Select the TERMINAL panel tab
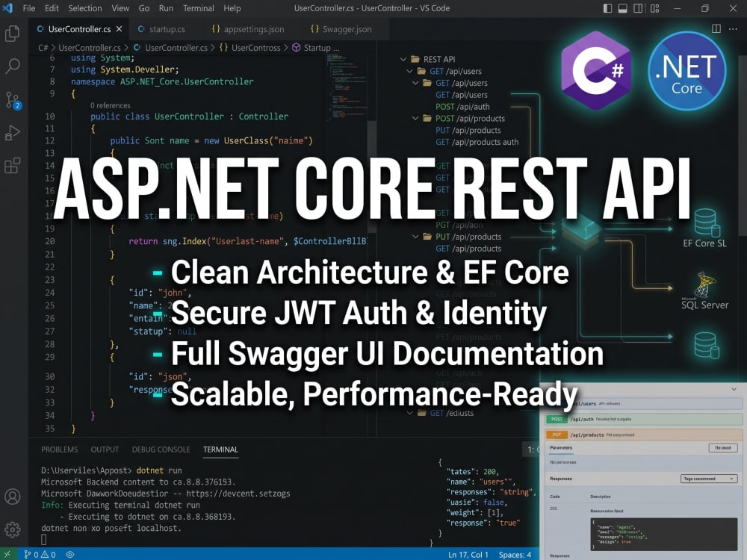747x560 pixels. 220,449
